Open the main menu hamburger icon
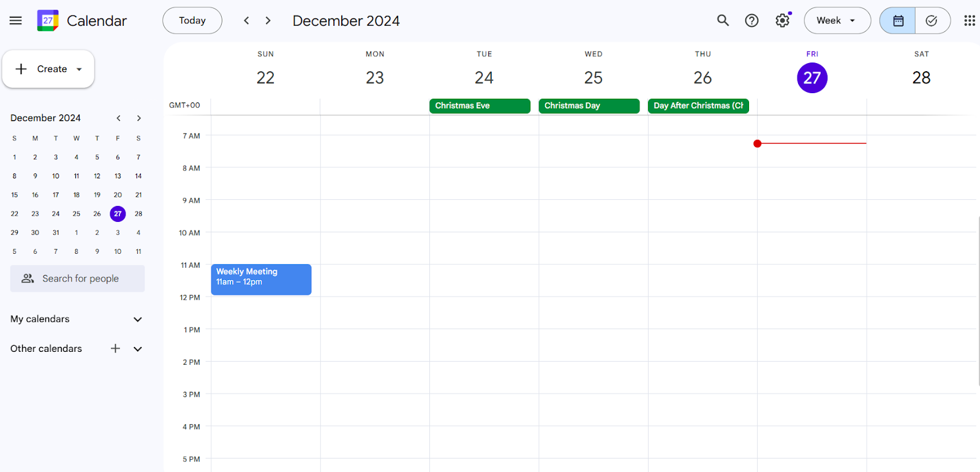Viewport: 980px width, 472px height. 16,21
